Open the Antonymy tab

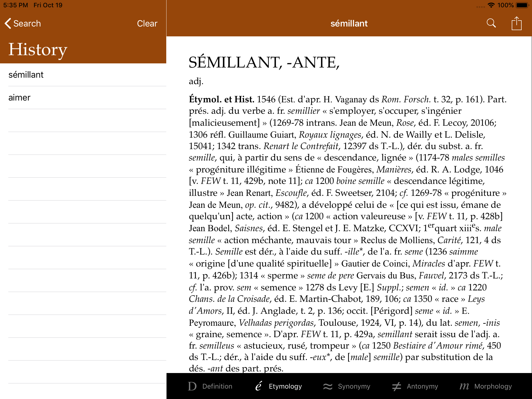click(422, 386)
